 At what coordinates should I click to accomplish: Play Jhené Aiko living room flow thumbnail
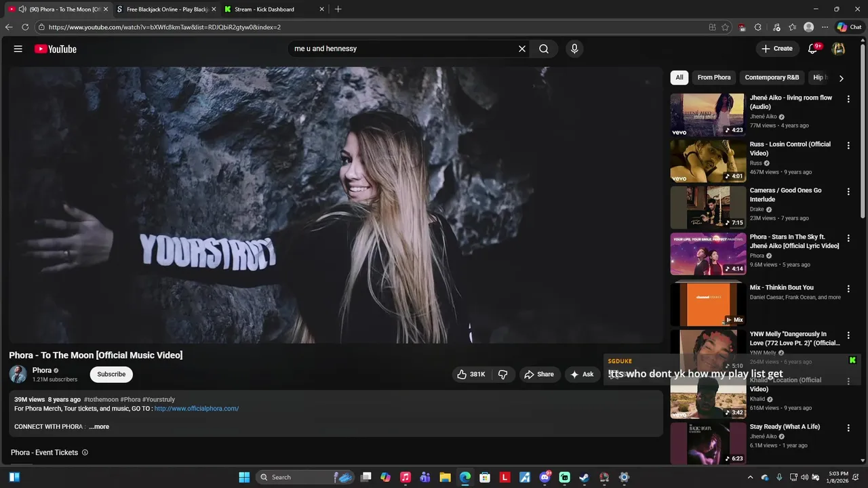(708, 115)
